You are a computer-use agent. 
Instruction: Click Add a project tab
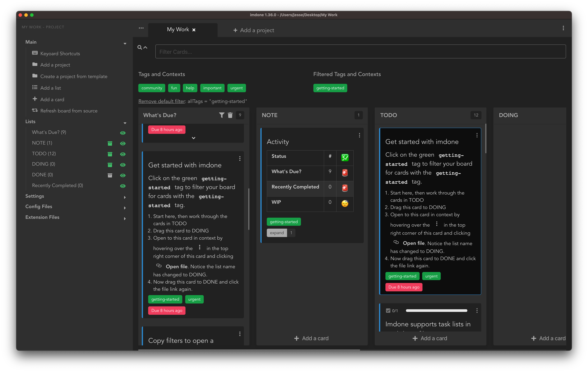[253, 30]
